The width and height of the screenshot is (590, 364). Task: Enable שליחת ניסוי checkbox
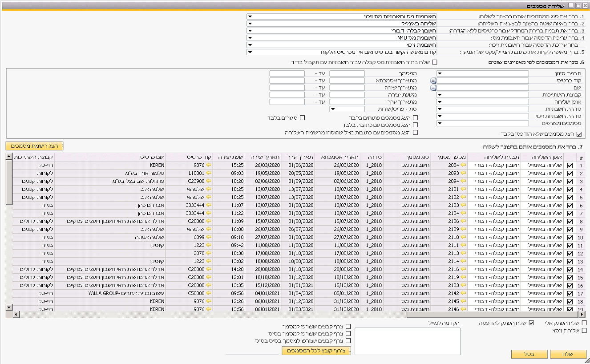[584, 331]
